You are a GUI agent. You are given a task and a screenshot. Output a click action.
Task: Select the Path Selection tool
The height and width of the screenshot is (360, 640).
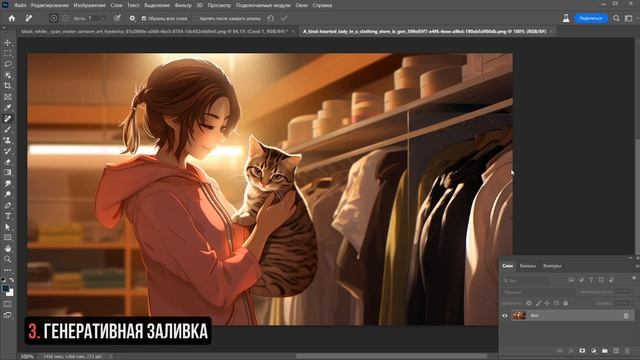click(8, 227)
